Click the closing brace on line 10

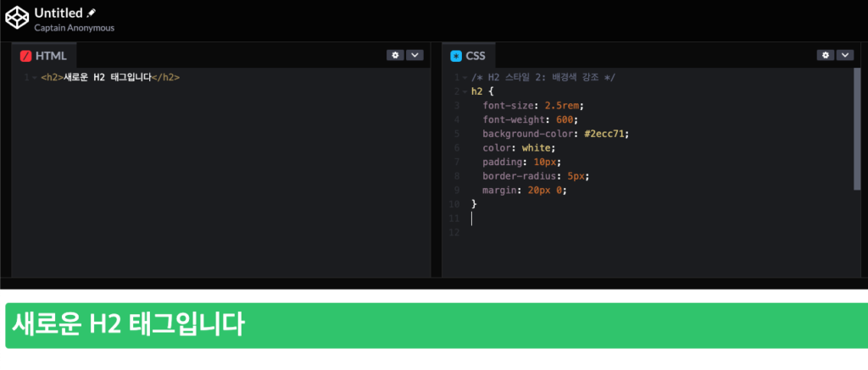tap(474, 204)
